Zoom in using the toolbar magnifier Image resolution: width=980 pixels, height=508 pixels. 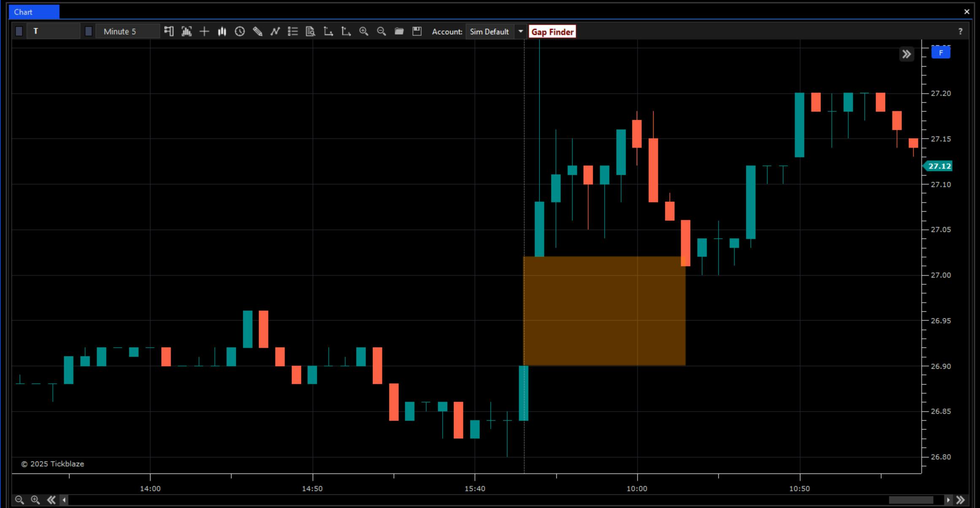pos(364,31)
